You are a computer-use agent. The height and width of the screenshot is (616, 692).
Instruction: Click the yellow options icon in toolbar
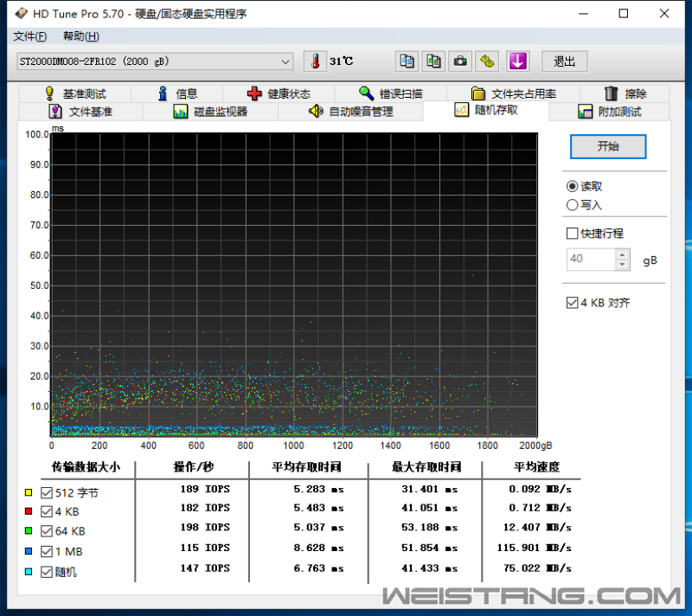click(489, 61)
